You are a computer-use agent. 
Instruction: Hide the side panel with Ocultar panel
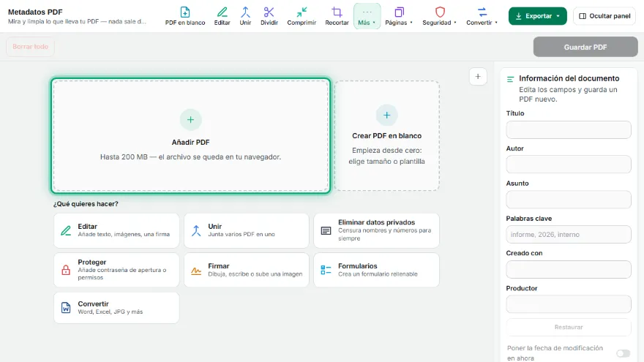pyautogui.click(x=604, y=16)
